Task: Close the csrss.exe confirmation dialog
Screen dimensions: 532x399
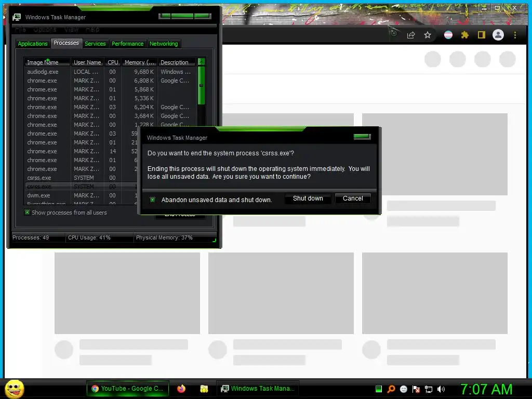Action: (x=362, y=137)
